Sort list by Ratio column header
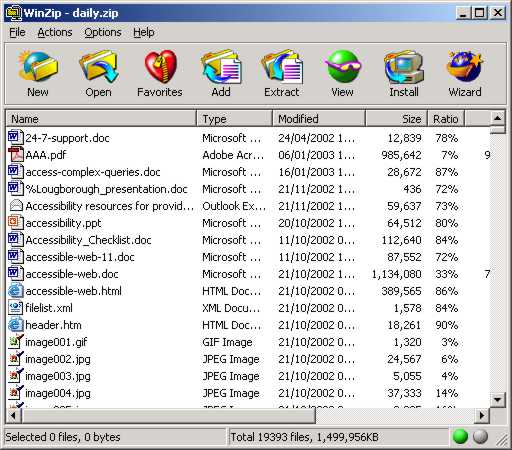The image size is (512, 450). click(446, 119)
